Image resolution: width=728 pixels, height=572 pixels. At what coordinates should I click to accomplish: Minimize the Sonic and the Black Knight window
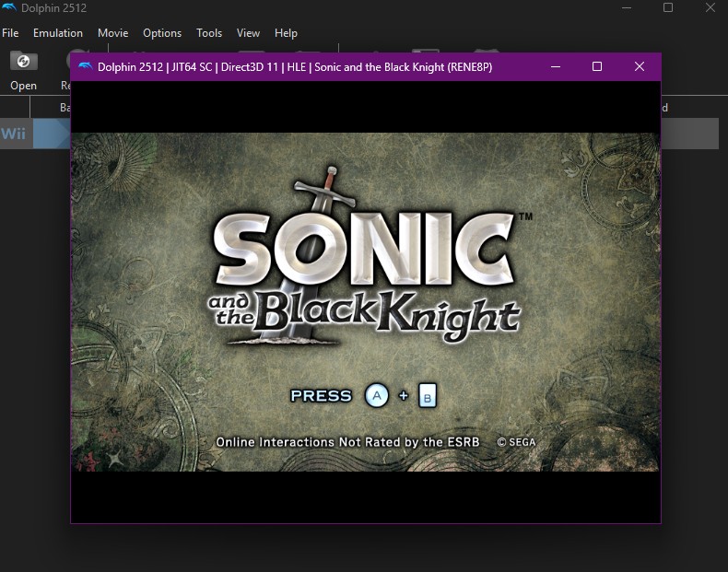555,66
